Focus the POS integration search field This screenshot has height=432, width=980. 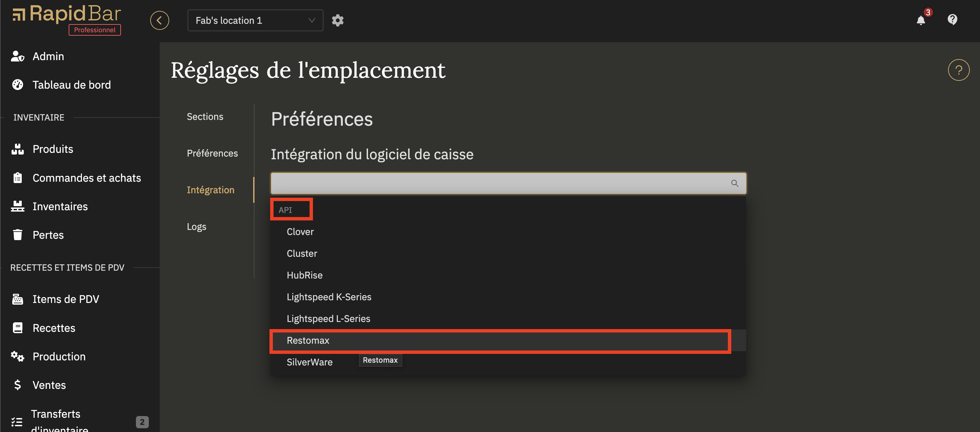click(x=508, y=183)
